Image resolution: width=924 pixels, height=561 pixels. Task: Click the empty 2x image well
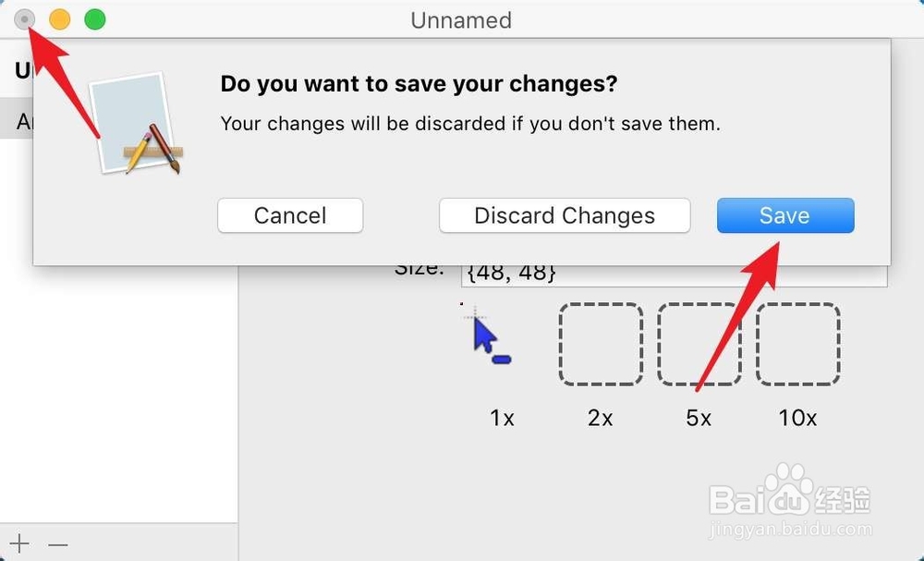(601, 344)
